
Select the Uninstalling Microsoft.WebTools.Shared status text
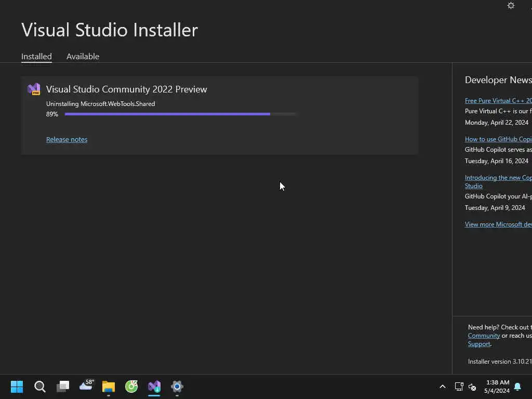pos(100,104)
